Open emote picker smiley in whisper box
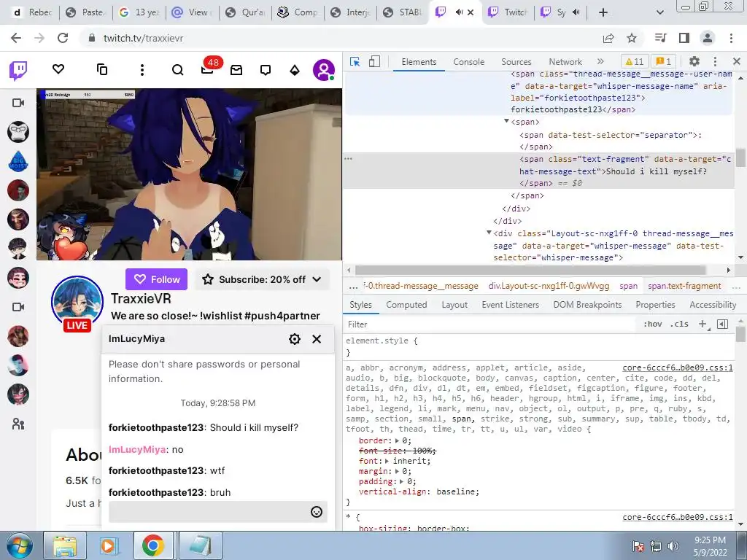This screenshot has height=560, width=747. 317,512
